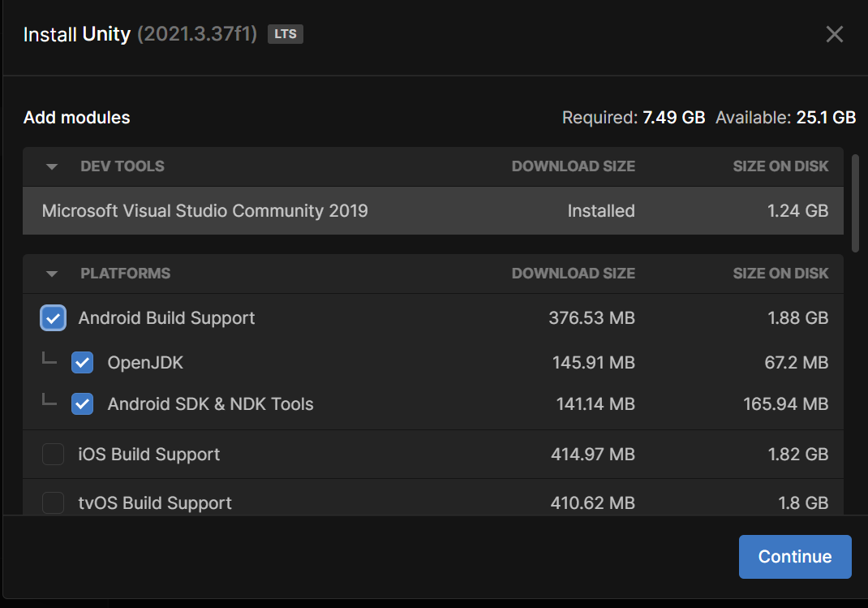Enable tvOS Build Support
The image size is (868, 608).
click(x=53, y=503)
